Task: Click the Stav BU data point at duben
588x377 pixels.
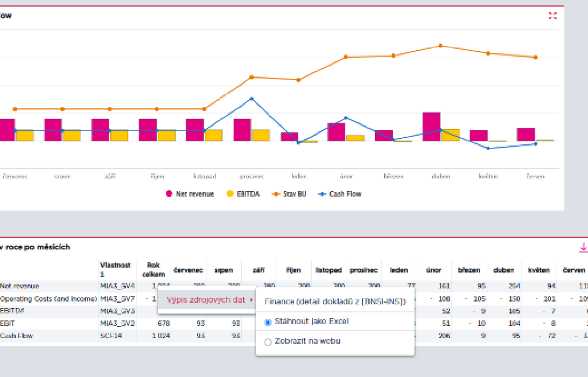Action: pos(441,46)
